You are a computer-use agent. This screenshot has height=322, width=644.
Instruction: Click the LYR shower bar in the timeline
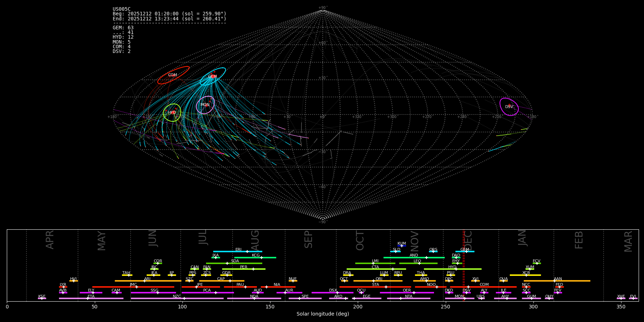pyautogui.click(x=63, y=287)
